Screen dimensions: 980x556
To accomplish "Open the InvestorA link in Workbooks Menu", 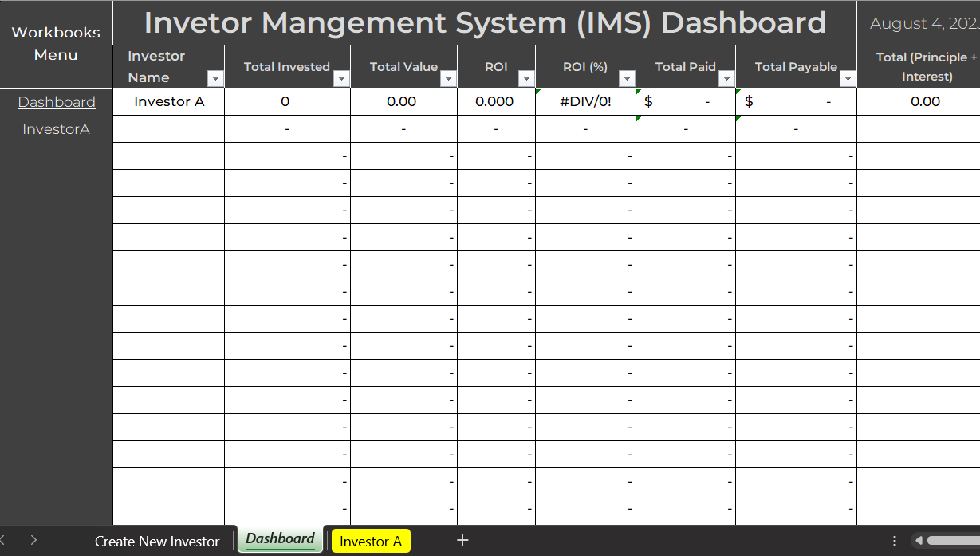I will [56, 129].
